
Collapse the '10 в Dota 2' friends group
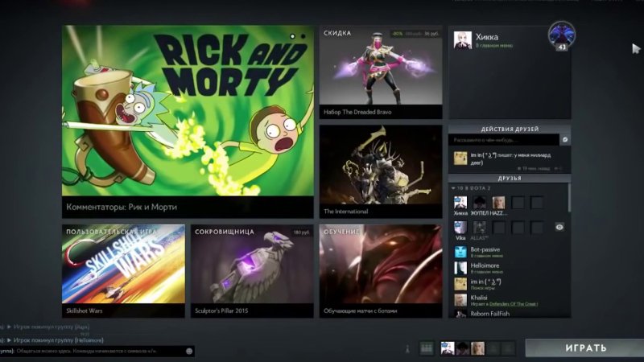coord(472,188)
